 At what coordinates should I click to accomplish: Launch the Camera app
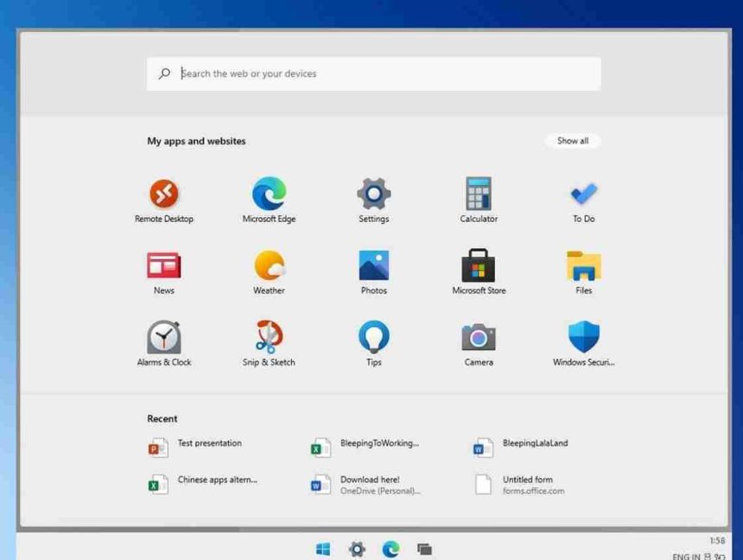tap(479, 344)
